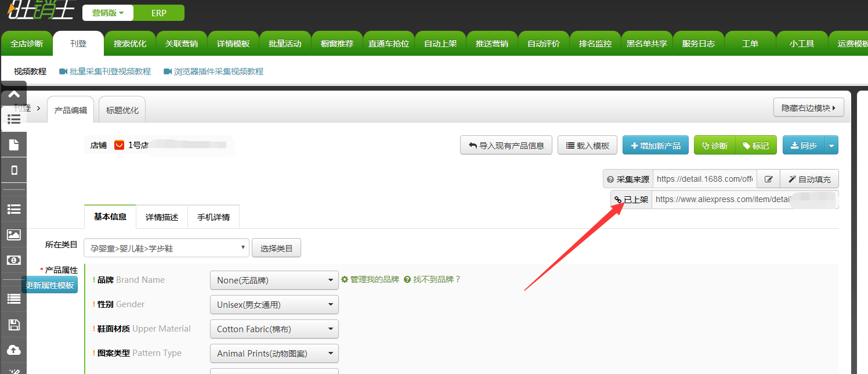Click the 更新属性模板 button

[50, 285]
